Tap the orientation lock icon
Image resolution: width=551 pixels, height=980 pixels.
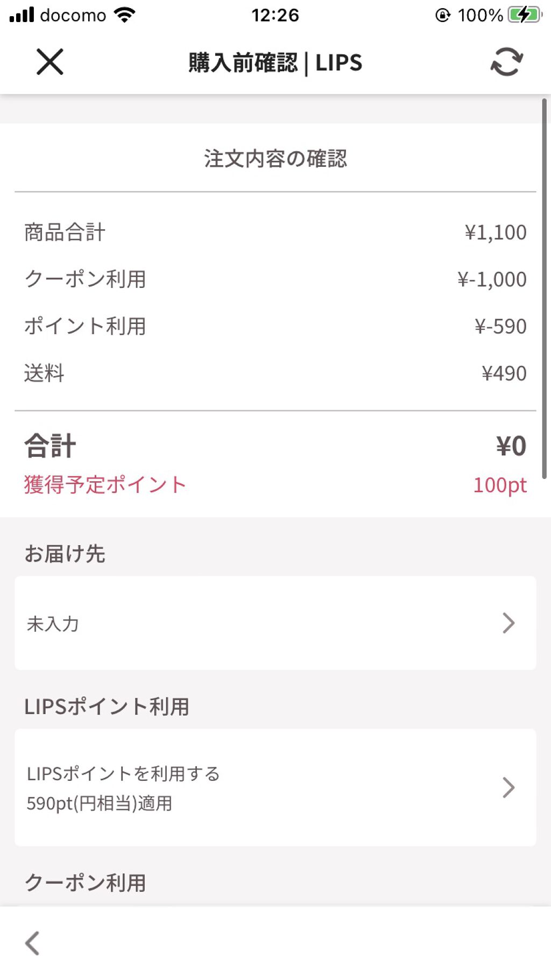point(442,15)
